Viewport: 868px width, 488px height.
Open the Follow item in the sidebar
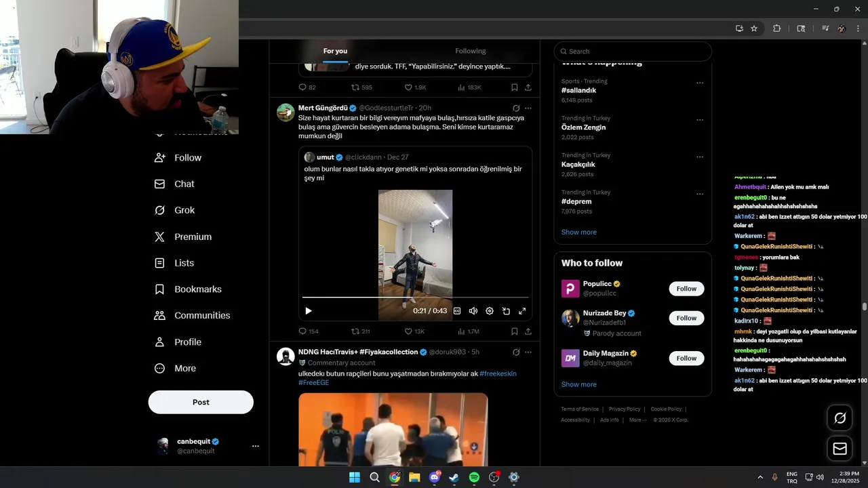pyautogui.click(x=178, y=157)
